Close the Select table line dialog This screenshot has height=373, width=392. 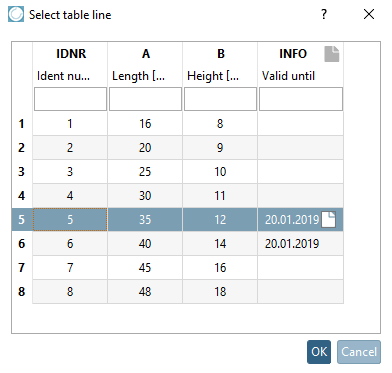point(369,14)
